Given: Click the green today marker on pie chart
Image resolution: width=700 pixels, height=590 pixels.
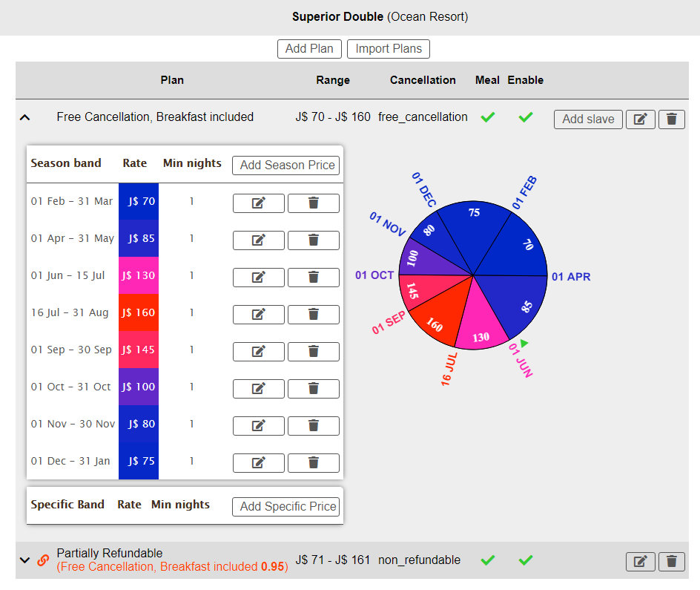Looking at the screenshot, I should coord(524,343).
